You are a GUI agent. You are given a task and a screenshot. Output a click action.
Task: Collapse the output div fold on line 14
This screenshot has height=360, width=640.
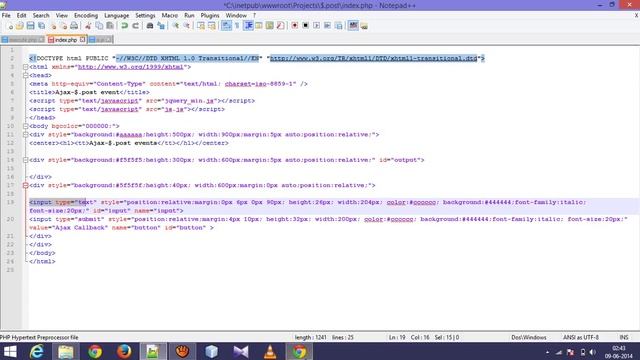25,160
